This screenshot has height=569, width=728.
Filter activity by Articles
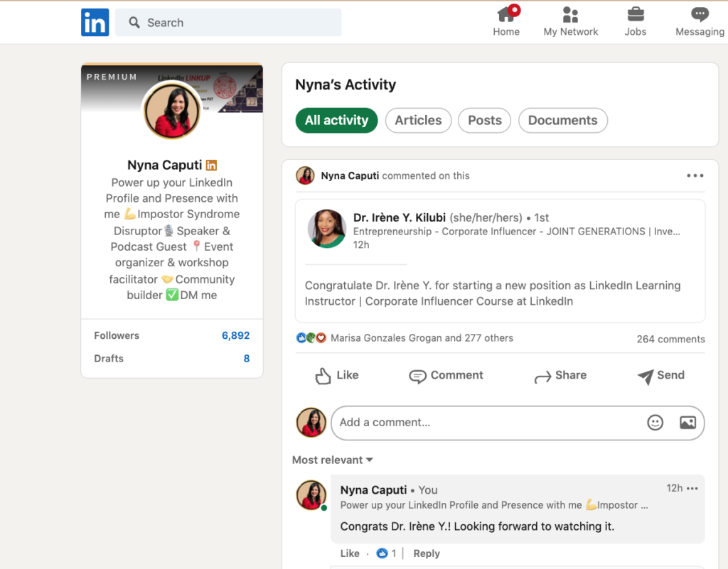point(418,121)
